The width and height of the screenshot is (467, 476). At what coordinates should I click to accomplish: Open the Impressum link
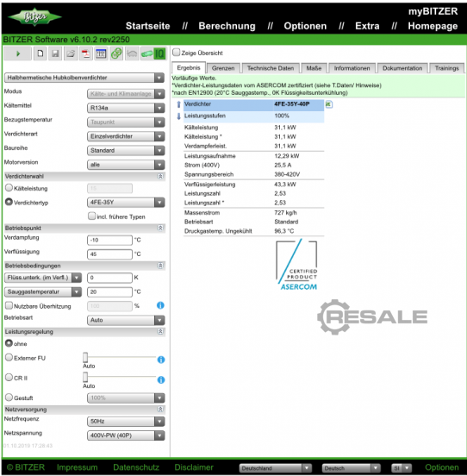[77, 467]
